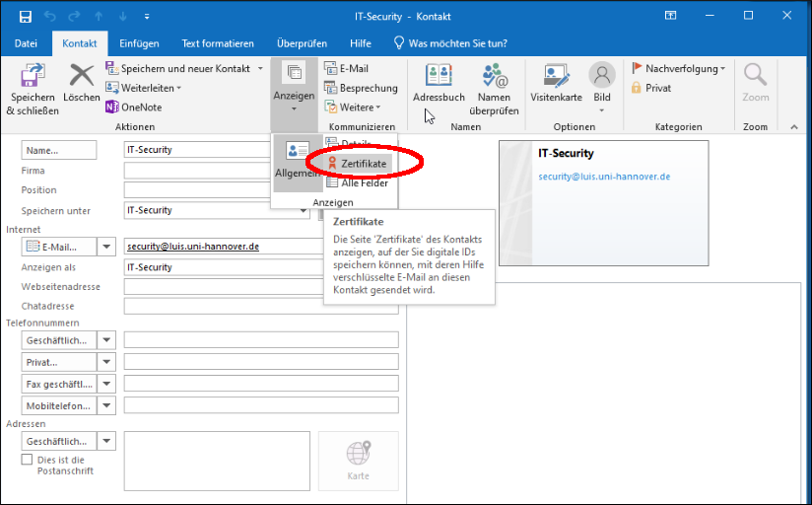Click E-Mail in Kommunizieren group
The height and width of the screenshot is (505, 812).
click(x=347, y=68)
